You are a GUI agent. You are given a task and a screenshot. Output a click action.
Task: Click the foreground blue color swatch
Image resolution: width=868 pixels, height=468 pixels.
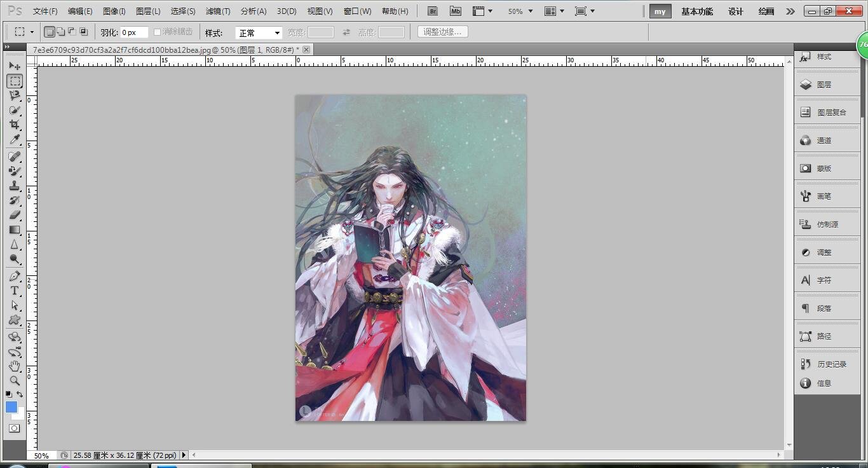click(x=11, y=407)
